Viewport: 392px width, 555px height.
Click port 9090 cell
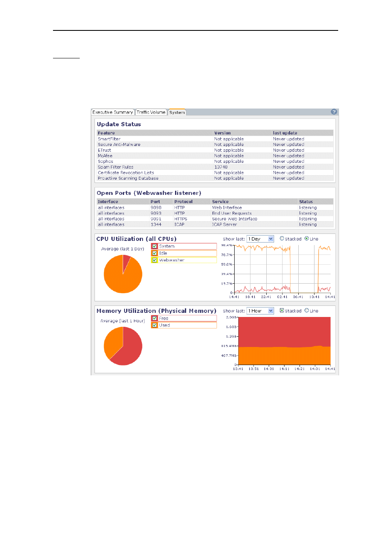point(156,208)
